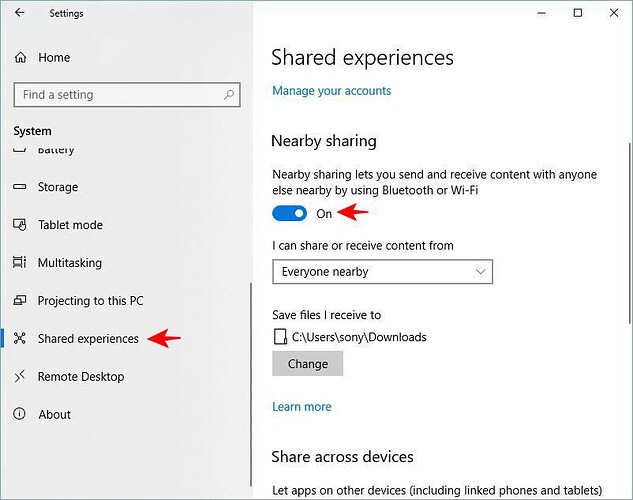Select Remote Desktop in the sidebar
The image size is (633, 500).
click(x=81, y=377)
